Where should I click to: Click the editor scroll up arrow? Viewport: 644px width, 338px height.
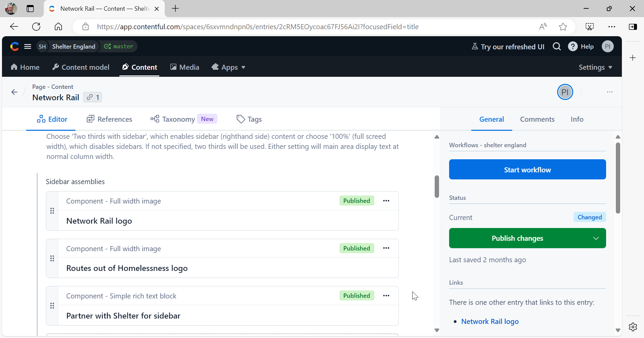click(x=437, y=137)
